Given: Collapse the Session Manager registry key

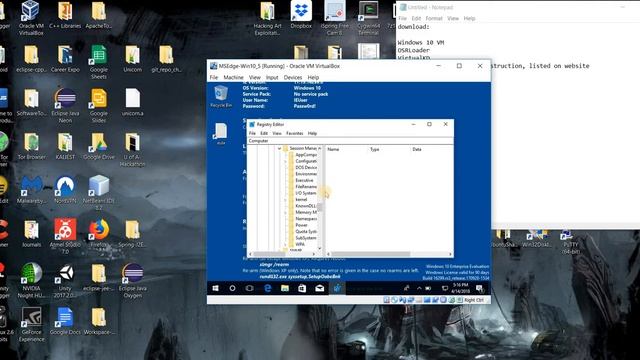Looking at the screenshot, I should coord(280,149).
